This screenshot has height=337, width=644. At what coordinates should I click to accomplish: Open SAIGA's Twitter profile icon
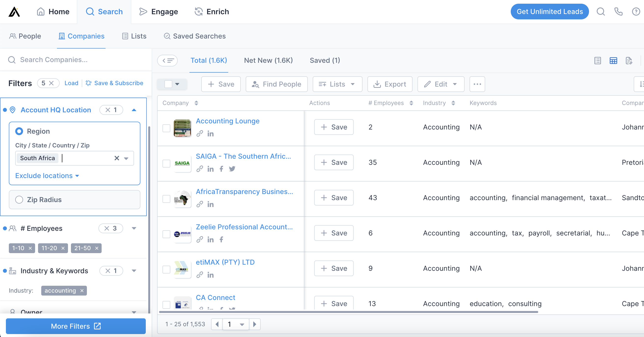tap(232, 169)
